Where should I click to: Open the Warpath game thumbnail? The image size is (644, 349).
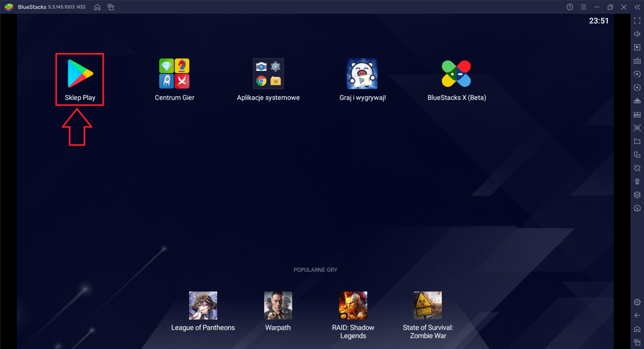pyautogui.click(x=278, y=305)
